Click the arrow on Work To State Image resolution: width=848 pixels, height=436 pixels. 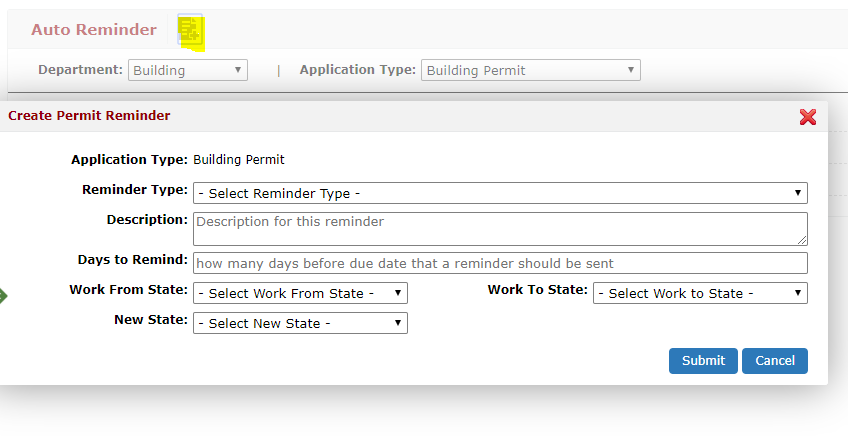[x=797, y=293]
